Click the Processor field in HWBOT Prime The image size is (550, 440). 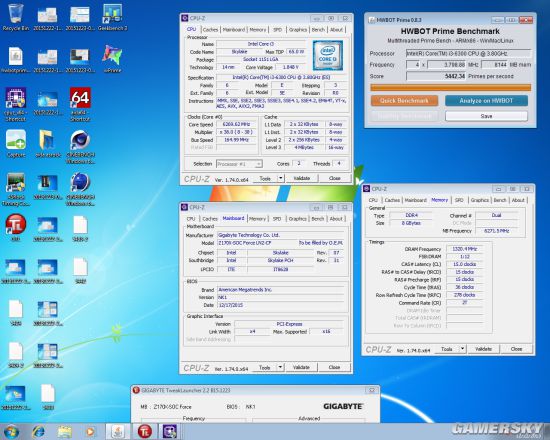coord(468,53)
